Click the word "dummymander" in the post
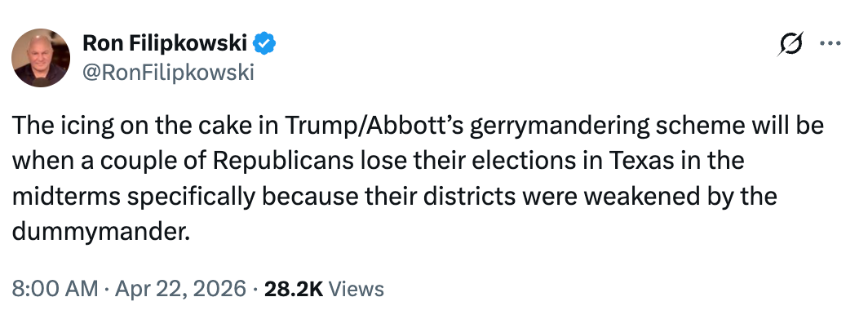The width and height of the screenshot is (868, 328). (x=100, y=231)
